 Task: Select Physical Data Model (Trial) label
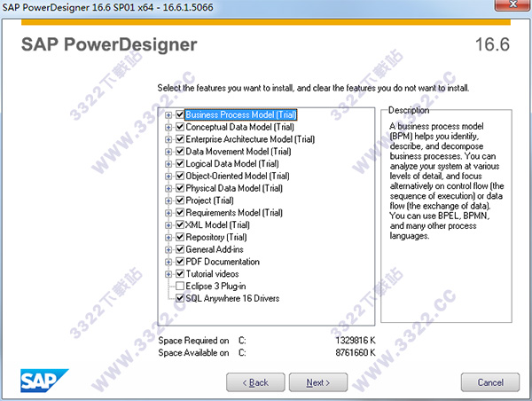click(234, 188)
